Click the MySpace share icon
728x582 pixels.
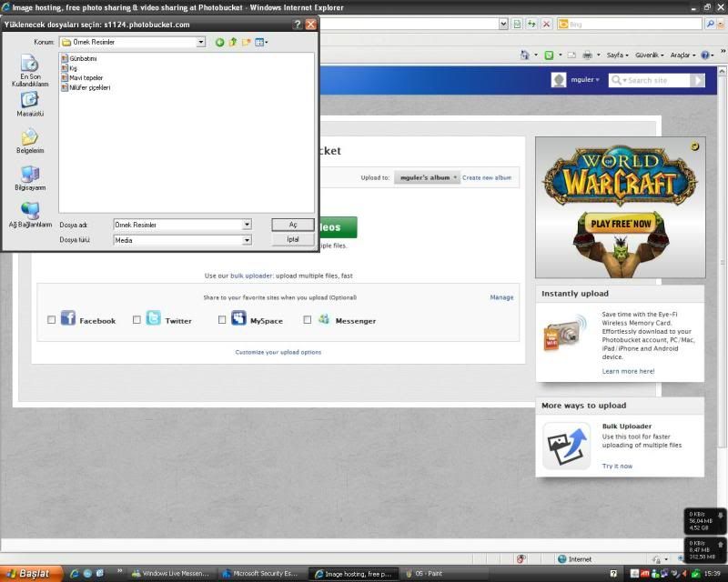(x=238, y=318)
